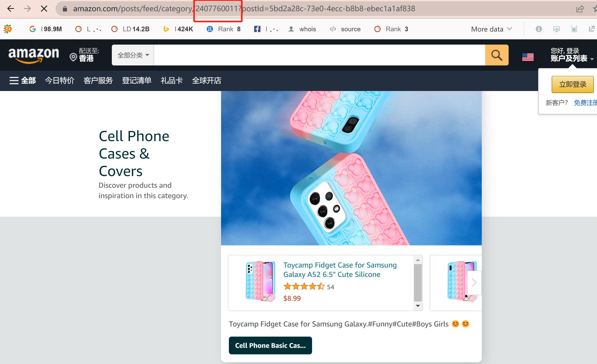
Task: Click the 立即登录 sign-in button
Action: [572, 84]
